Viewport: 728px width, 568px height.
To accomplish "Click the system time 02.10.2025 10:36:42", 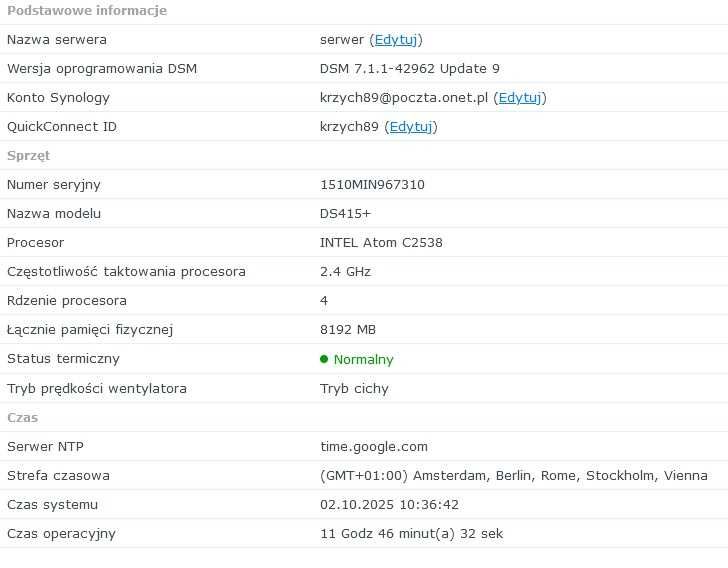I will (x=389, y=505).
